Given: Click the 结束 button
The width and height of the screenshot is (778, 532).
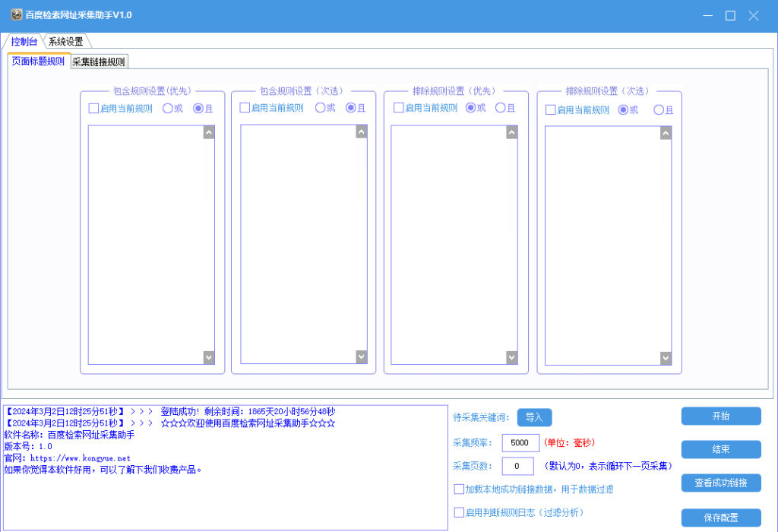Looking at the screenshot, I should coord(721,450).
